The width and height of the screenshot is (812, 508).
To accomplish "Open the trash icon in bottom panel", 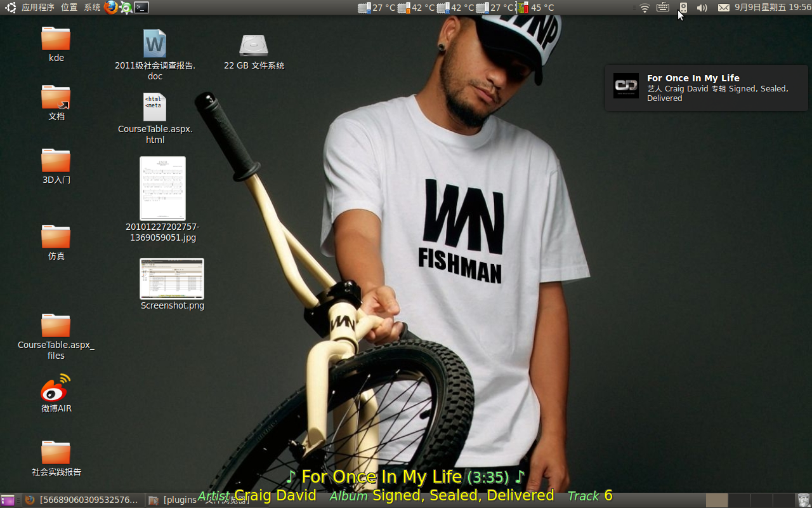I will pos(804,500).
